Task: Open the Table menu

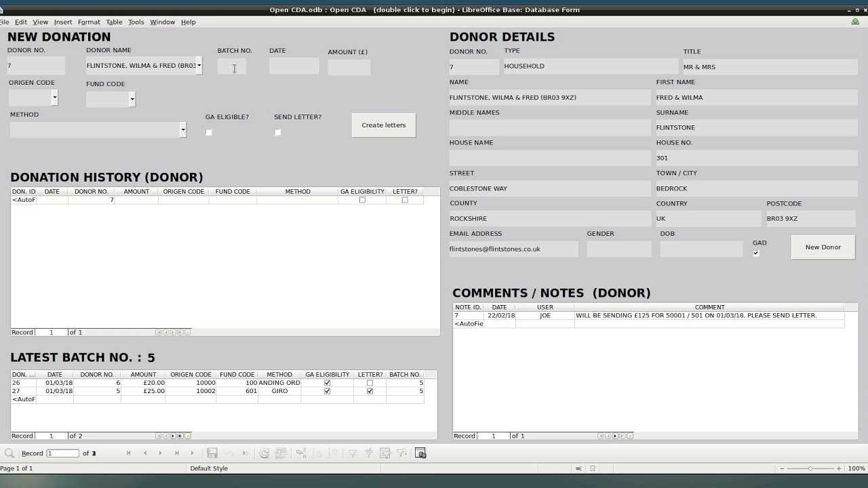Action: [114, 22]
